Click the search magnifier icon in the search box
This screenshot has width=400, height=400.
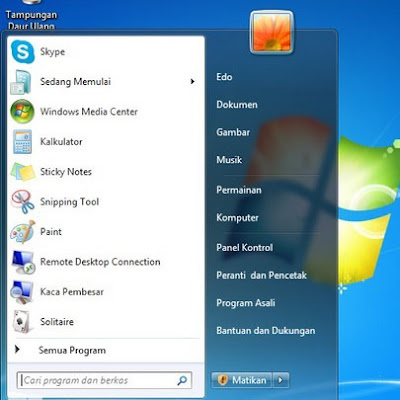click(x=182, y=380)
